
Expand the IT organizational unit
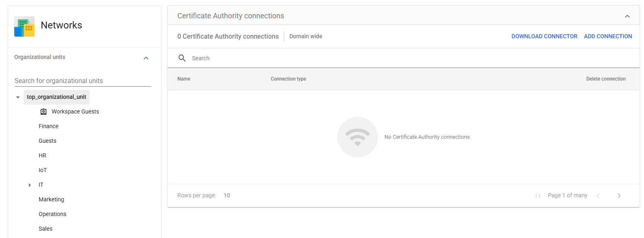tap(30, 185)
